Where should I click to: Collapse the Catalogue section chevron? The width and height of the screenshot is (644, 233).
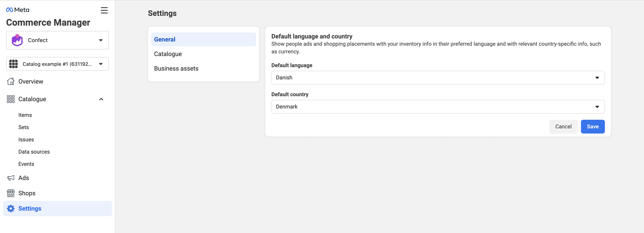click(x=101, y=99)
